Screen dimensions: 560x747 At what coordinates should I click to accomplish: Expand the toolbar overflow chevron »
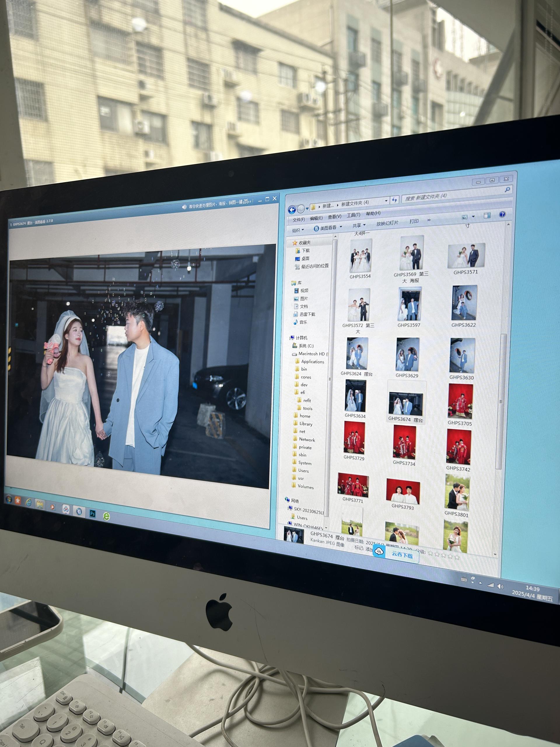(429, 220)
